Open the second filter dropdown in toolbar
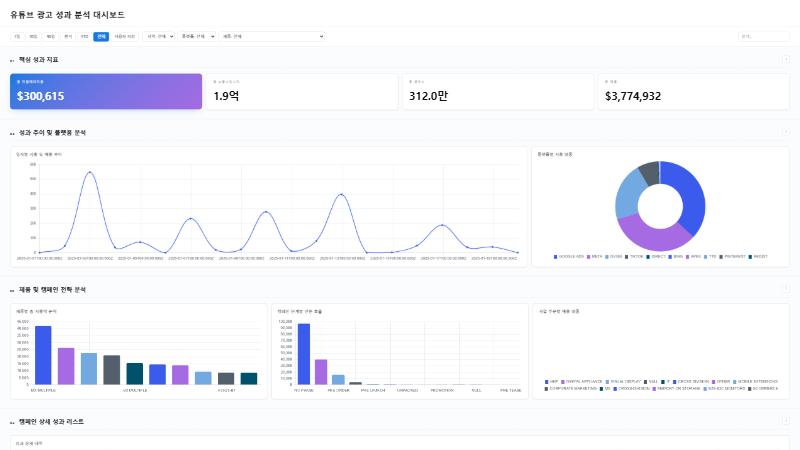The width and height of the screenshot is (800, 450). (x=197, y=36)
